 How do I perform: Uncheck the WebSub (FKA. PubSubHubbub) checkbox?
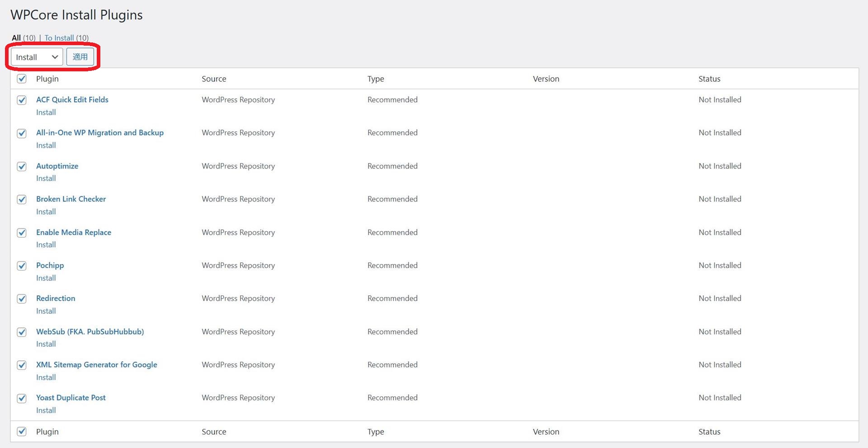tap(22, 332)
